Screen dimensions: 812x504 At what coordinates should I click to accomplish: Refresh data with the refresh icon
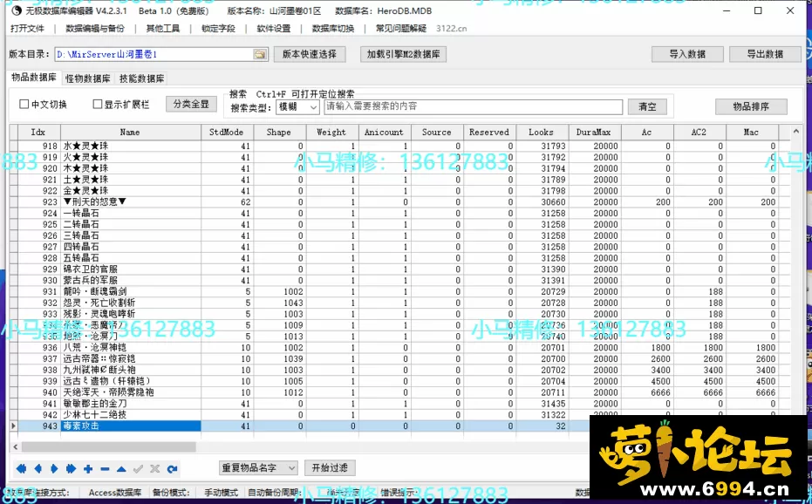(x=172, y=469)
